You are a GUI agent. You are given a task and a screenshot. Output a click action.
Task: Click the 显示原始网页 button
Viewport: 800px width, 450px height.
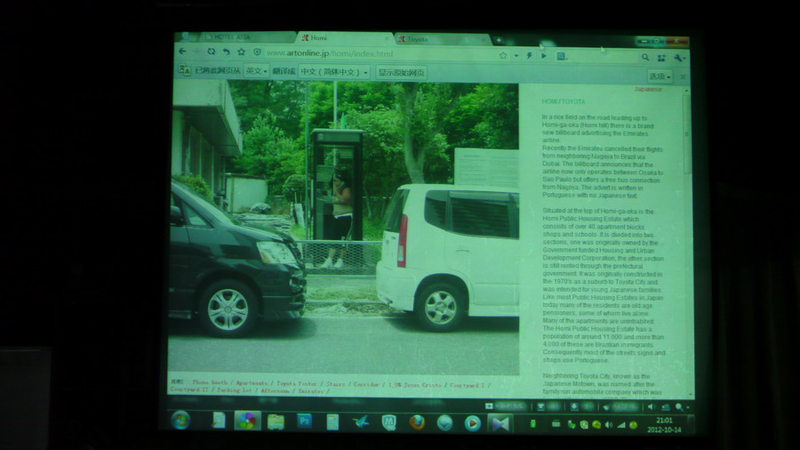coord(402,72)
